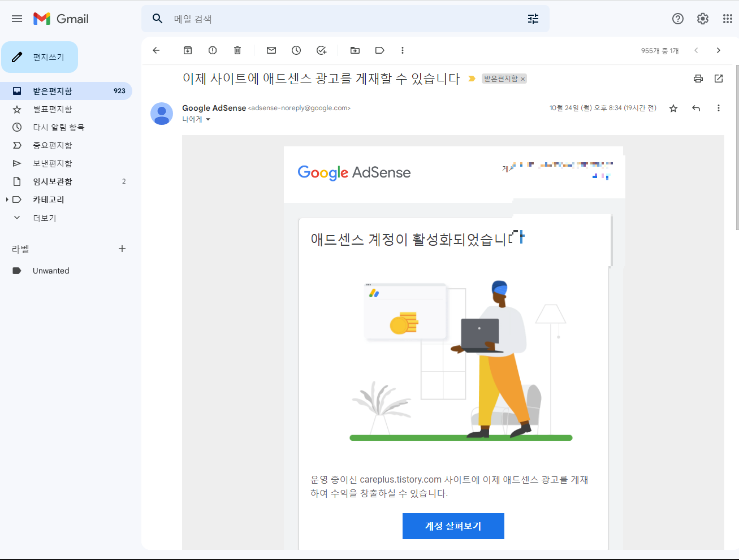Open 중요편지함 folder
The width and height of the screenshot is (739, 560).
(x=66, y=145)
